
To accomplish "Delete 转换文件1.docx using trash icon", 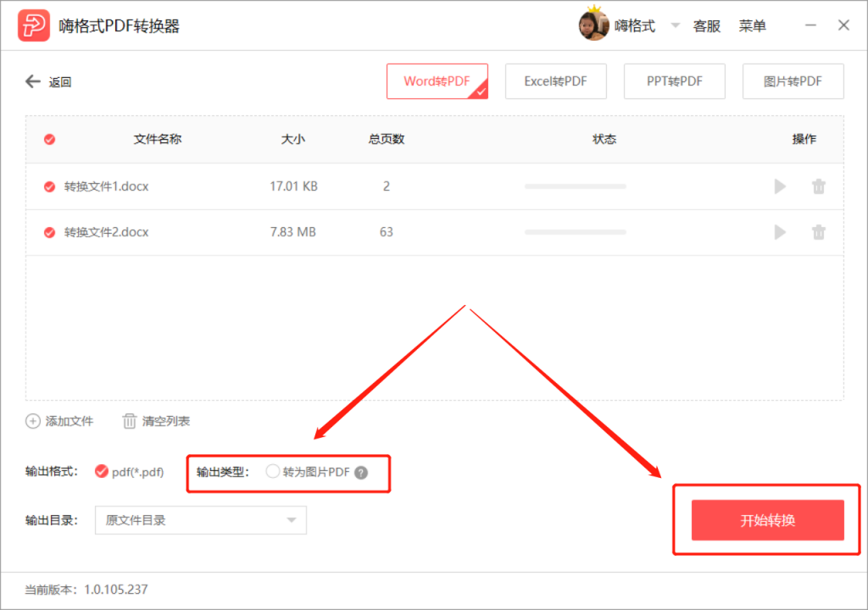I will coord(819,186).
